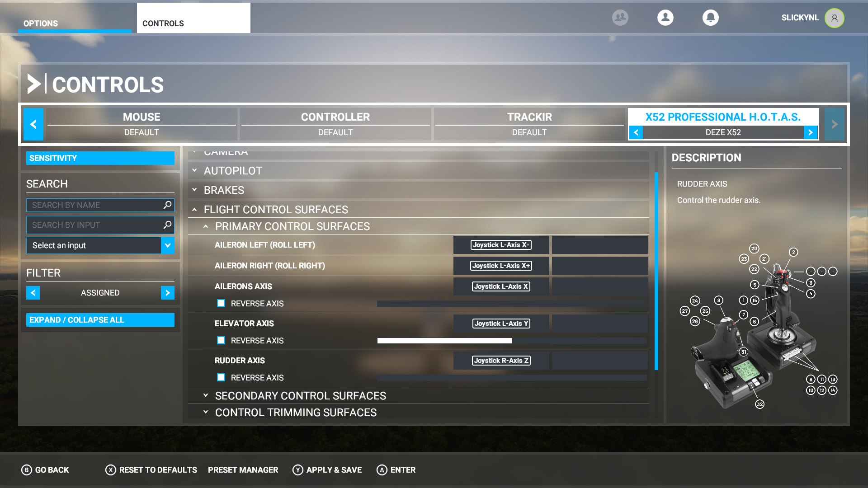Click search icon in Search By Name

167,205
